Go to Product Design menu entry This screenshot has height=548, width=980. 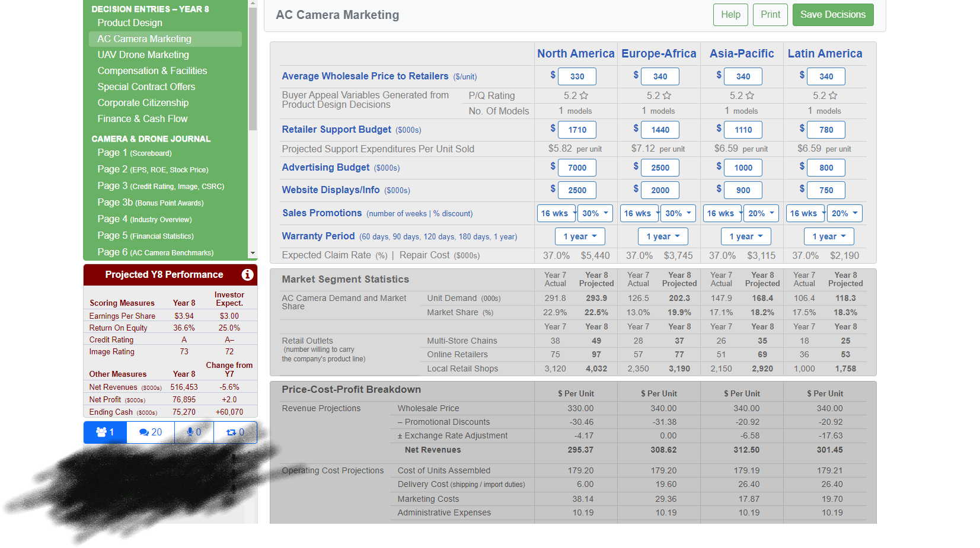click(x=130, y=23)
